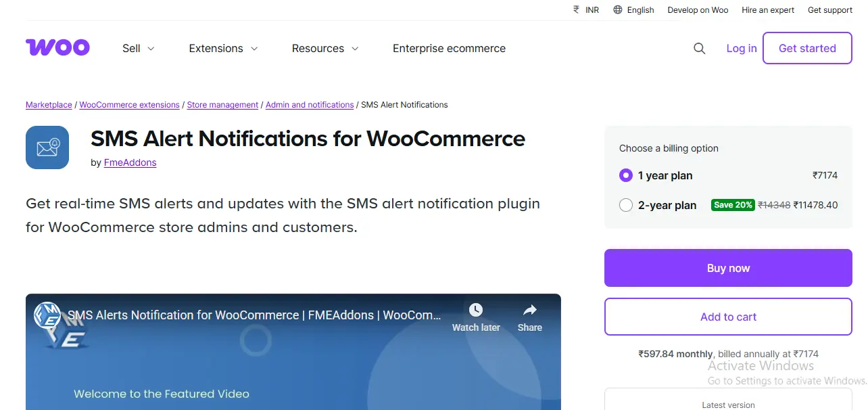
Task: Select the 2-year plan with Save 20%
Action: pyautogui.click(x=625, y=204)
